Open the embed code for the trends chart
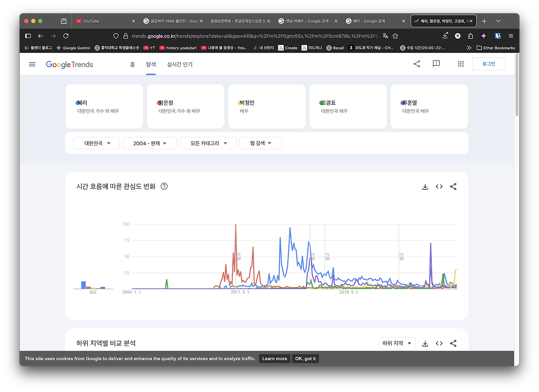Image resolution: width=539 pixels, height=392 pixels. (x=439, y=187)
